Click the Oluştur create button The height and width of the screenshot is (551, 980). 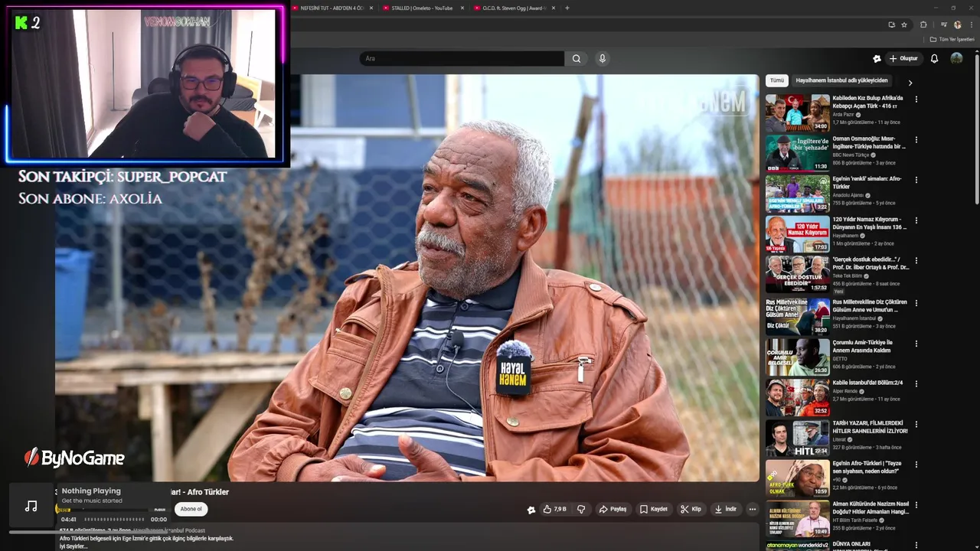tap(903, 58)
